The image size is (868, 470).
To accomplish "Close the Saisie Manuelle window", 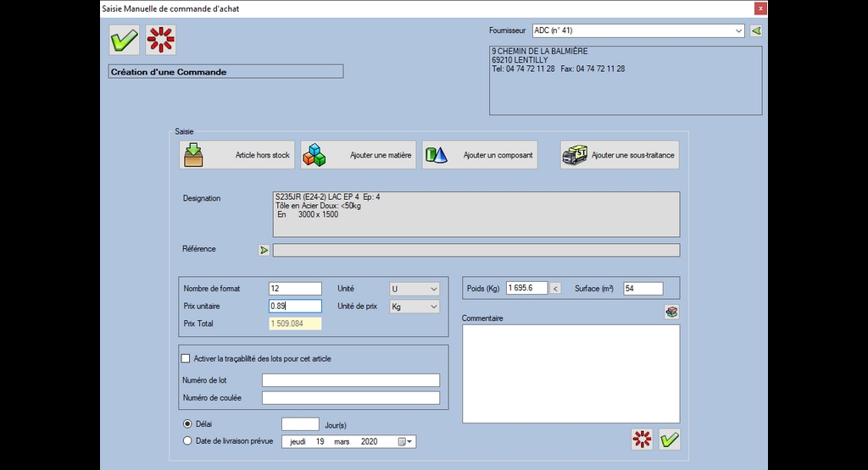I will (760, 8).
